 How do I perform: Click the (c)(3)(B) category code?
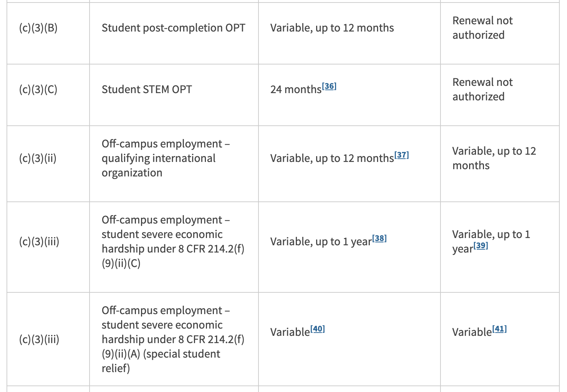click(38, 28)
